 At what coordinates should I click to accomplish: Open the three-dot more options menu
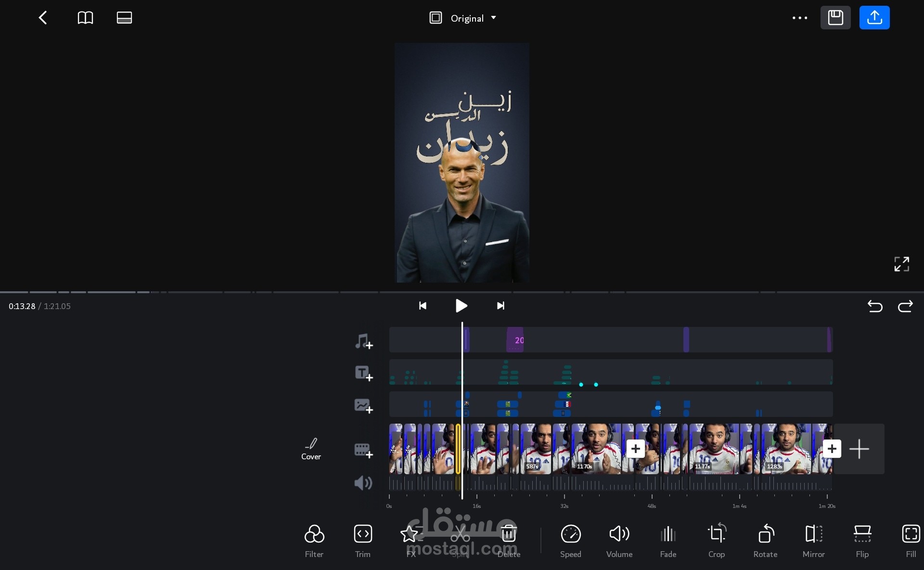pyautogui.click(x=800, y=18)
